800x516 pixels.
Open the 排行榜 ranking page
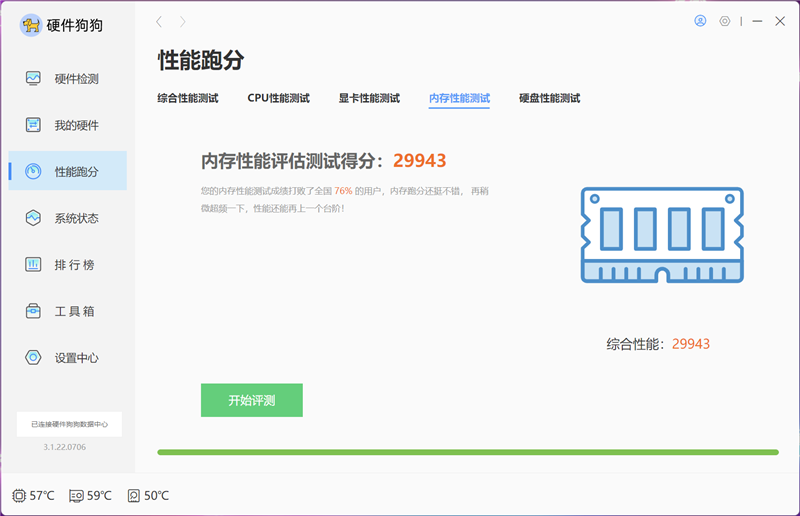coord(67,265)
